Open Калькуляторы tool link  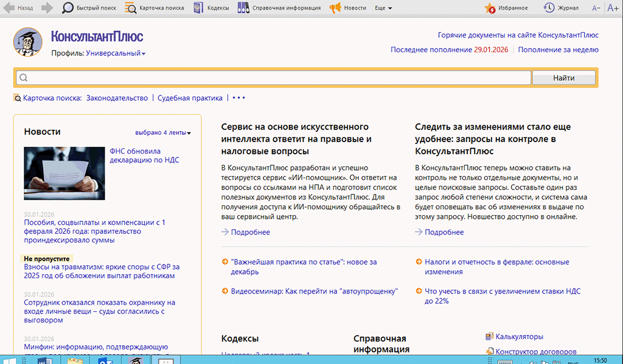coord(519,337)
